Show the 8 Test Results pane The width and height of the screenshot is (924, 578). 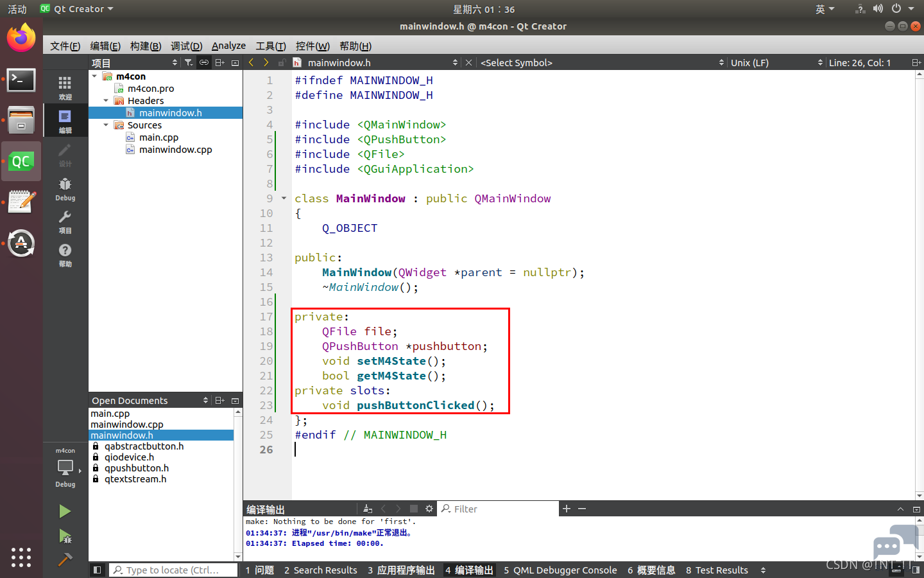pyautogui.click(x=717, y=570)
